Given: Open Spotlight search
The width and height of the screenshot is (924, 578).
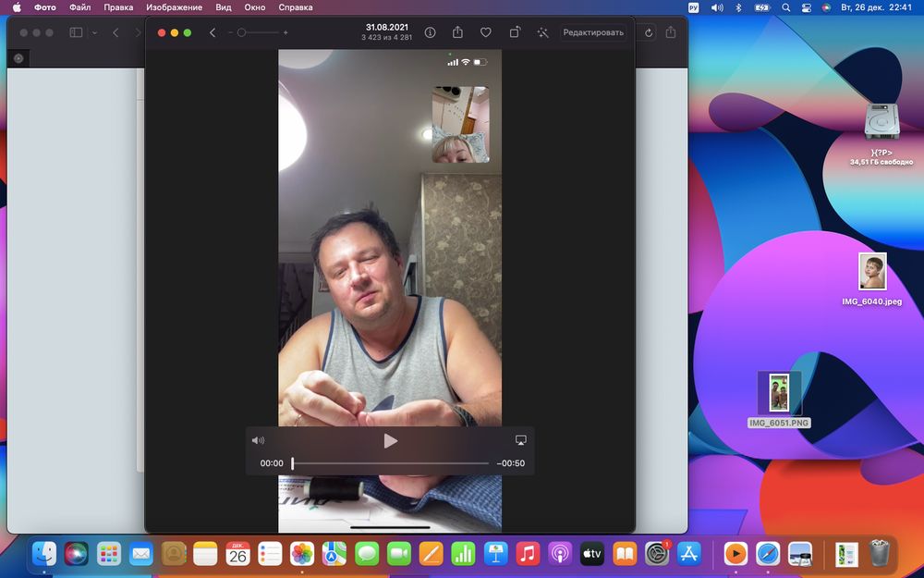Looking at the screenshot, I should (x=785, y=7).
